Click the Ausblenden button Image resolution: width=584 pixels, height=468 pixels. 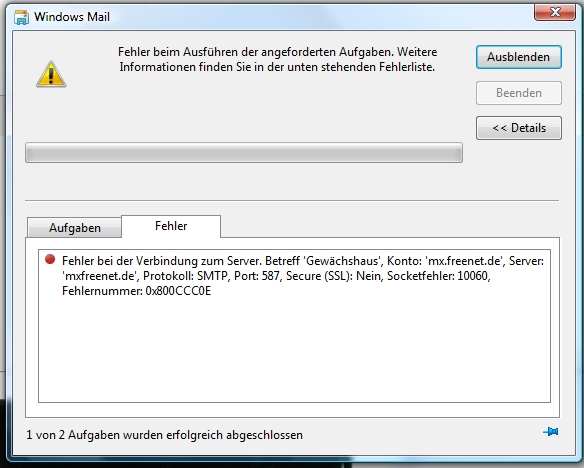(x=519, y=57)
